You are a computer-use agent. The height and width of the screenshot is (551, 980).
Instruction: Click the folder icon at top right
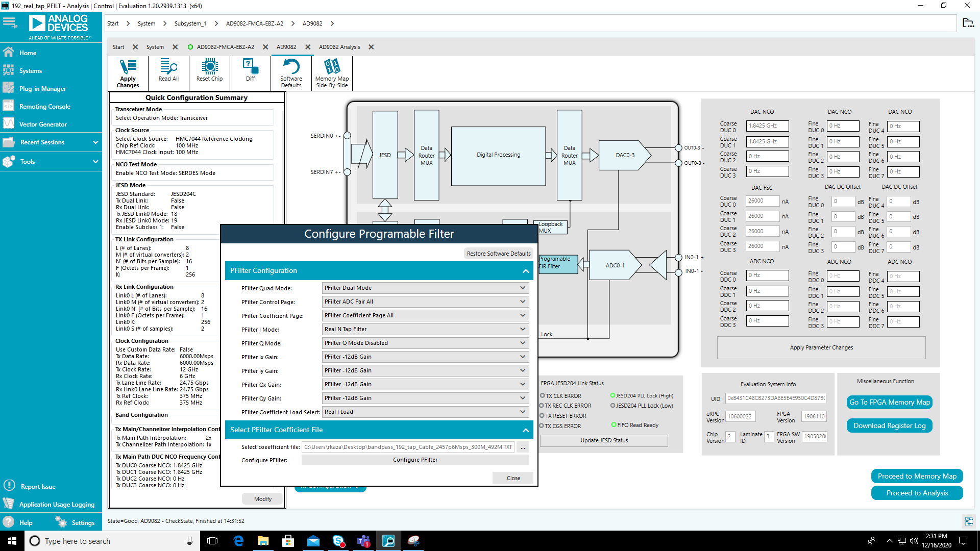968,23
